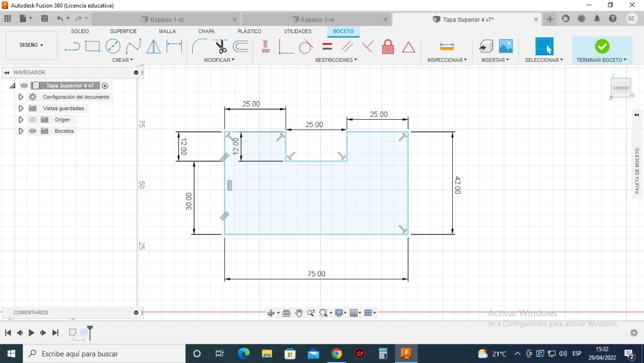Choose the center diameter Circle tool
The image size is (644, 363).
point(113,47)
